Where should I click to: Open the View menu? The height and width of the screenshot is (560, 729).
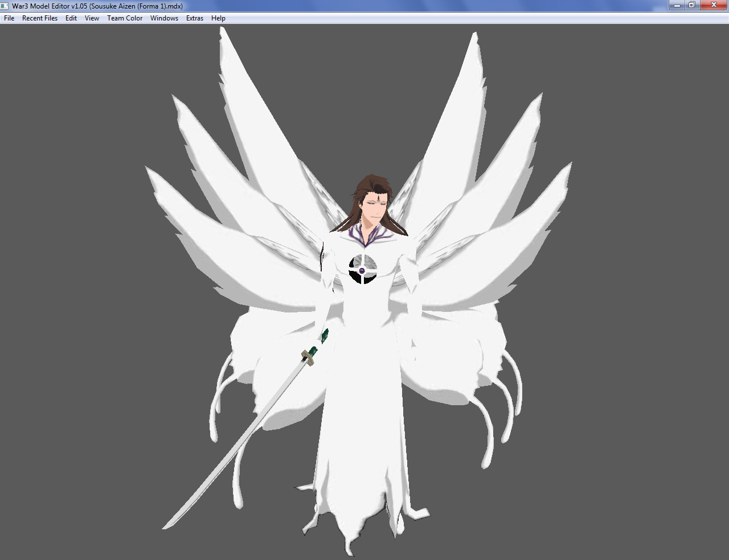tap(92, 18)
